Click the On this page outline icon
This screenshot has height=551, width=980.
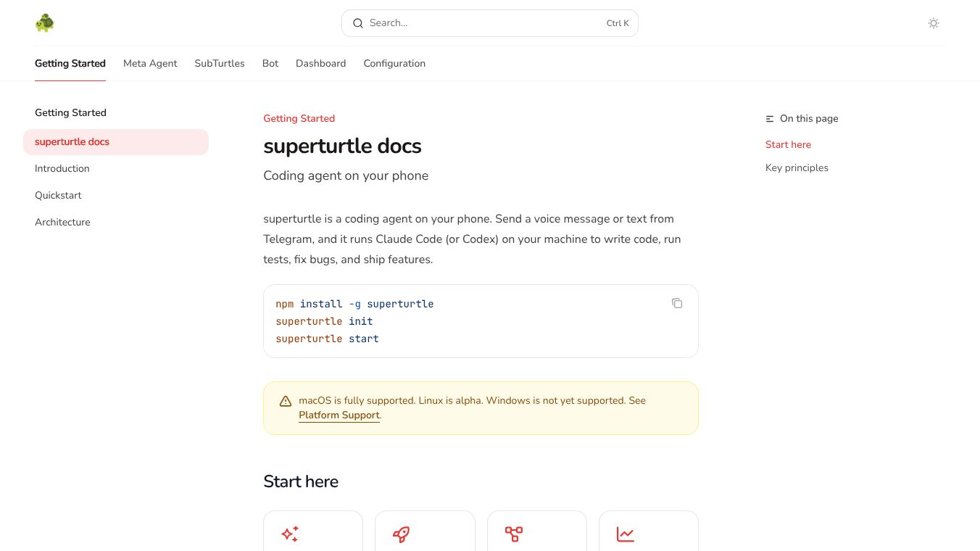pos(770,119)
